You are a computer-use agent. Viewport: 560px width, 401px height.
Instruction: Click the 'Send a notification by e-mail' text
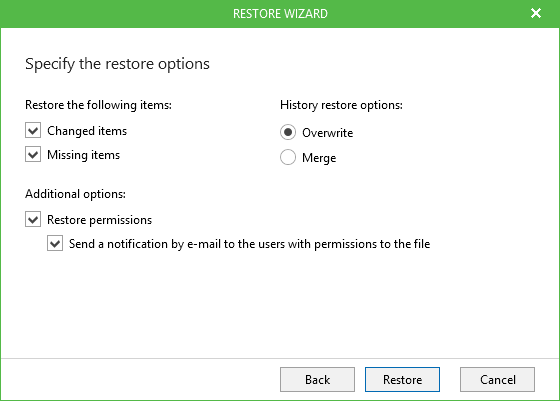click(145, 244)
